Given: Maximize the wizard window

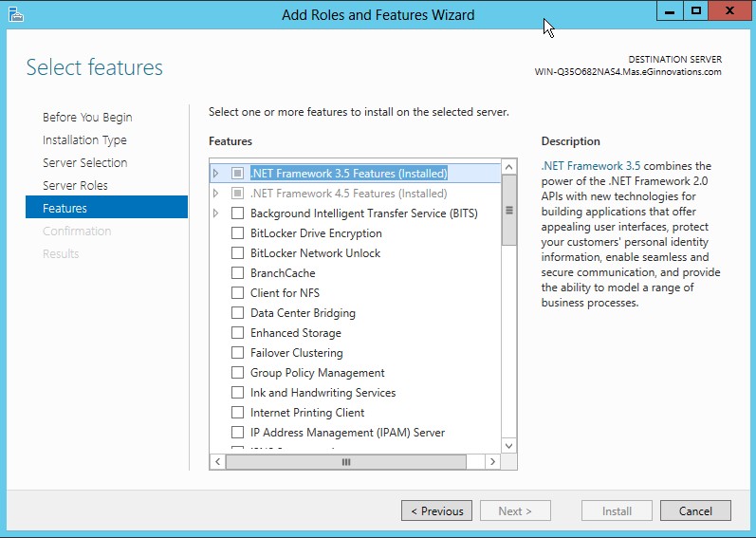Looking at the screenshot, I should pyautogui.click(x=695, y=11).
